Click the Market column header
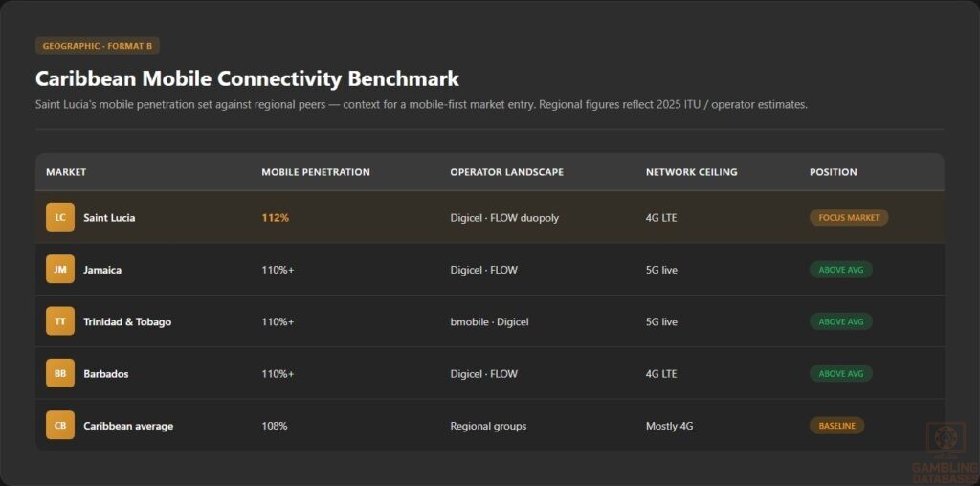This screenshot has width=980, height=486. tap(66, 172)
